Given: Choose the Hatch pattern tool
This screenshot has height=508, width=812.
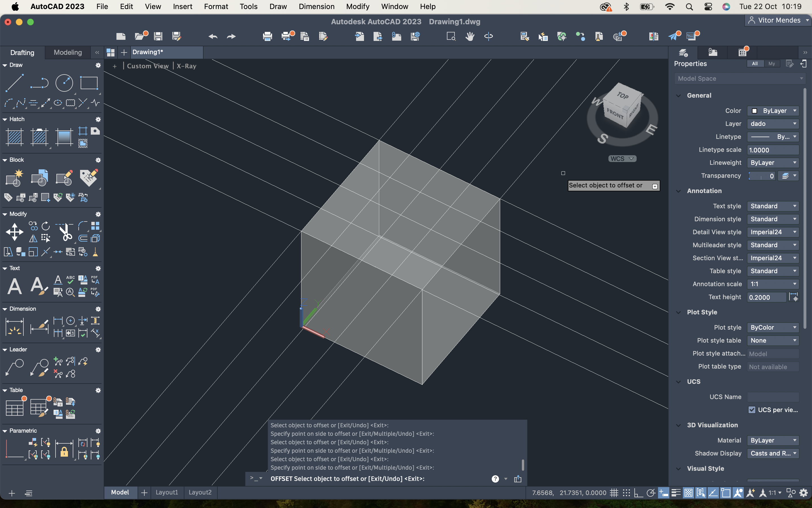Looking at the screenshot, I should [15, 137].
